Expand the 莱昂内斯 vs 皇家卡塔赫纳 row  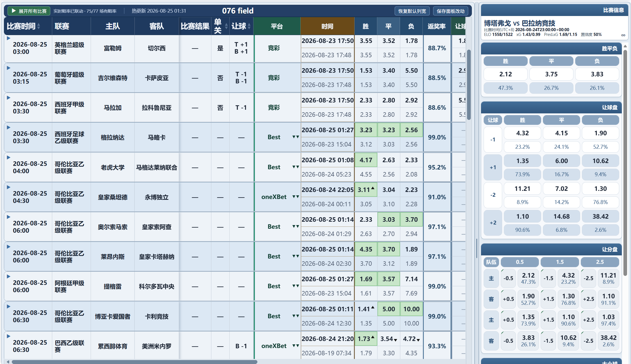point(8,247)
